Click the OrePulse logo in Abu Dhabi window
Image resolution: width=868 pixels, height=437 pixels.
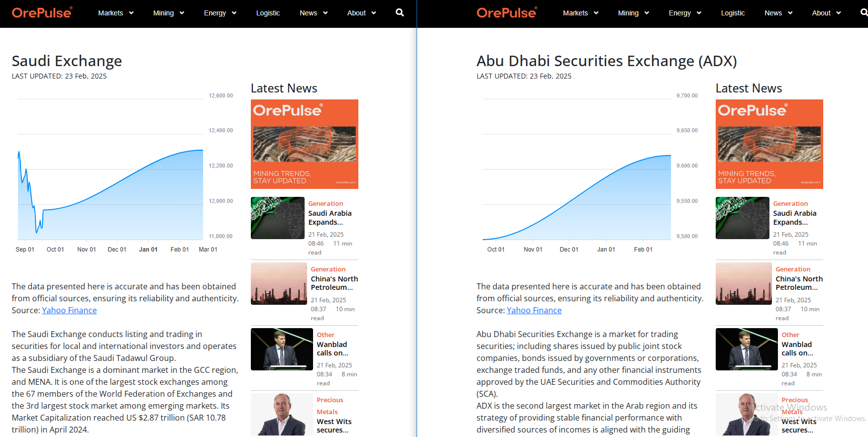pyautogui.click(x=507, y=12)
